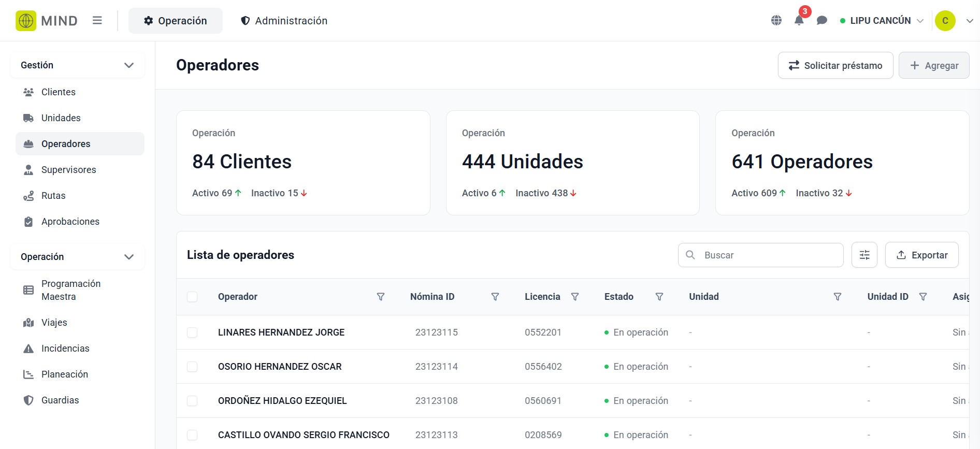
Task: Check the LINARES HERNANDEZ JORGE row
Action: 192,332
